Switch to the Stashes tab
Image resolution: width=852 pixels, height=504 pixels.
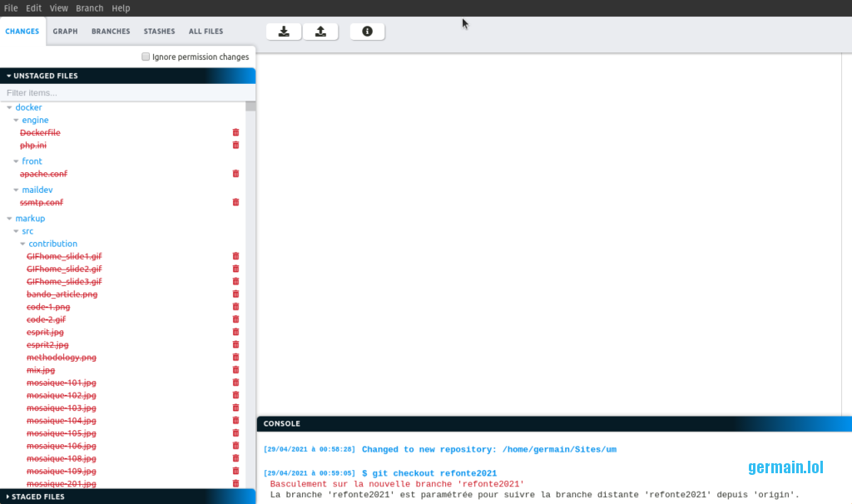159,32
